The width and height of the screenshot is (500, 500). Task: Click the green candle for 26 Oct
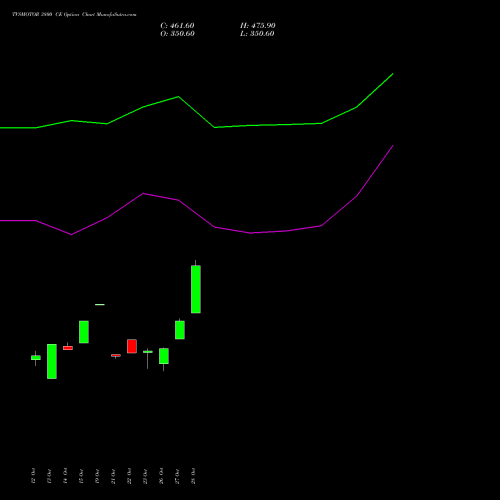pos(164,356)
